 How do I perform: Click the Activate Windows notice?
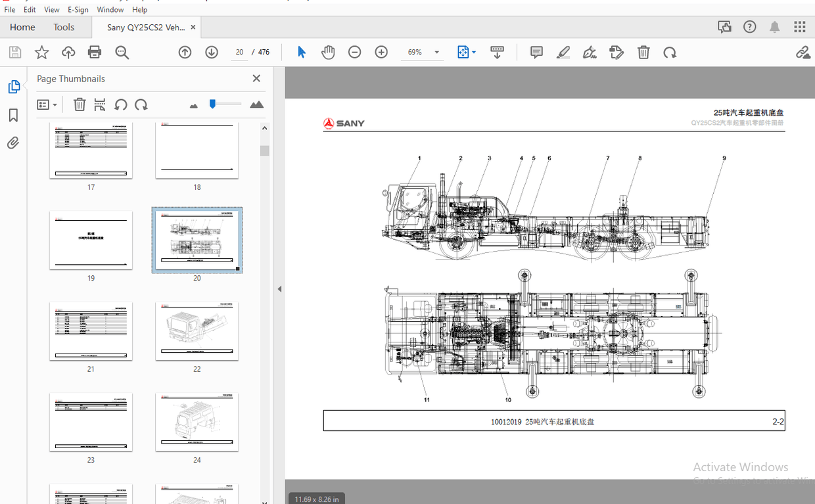pos(740,467)
